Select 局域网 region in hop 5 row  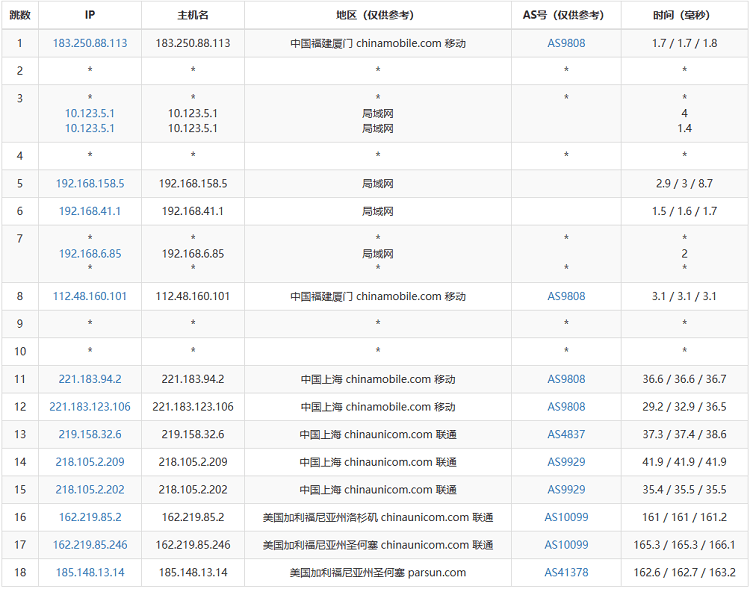pos(378,183)
